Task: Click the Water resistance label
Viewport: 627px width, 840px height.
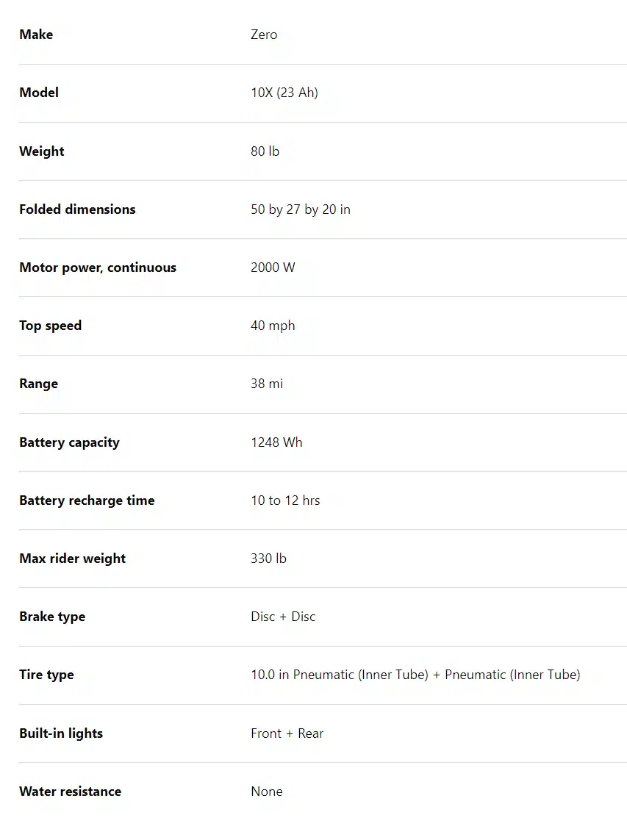Action: (70, 791)
